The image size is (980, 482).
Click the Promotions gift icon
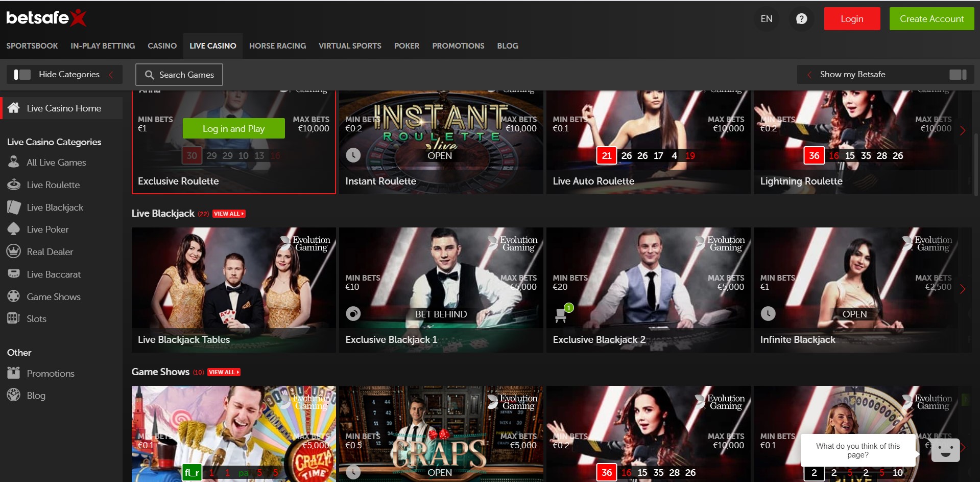(14, 373)
